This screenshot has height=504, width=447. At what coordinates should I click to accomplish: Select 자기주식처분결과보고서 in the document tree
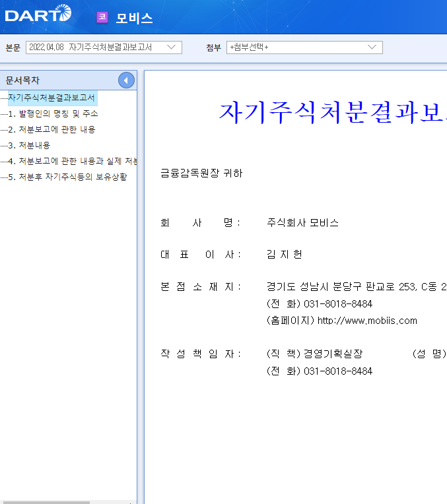click(51, 98)
